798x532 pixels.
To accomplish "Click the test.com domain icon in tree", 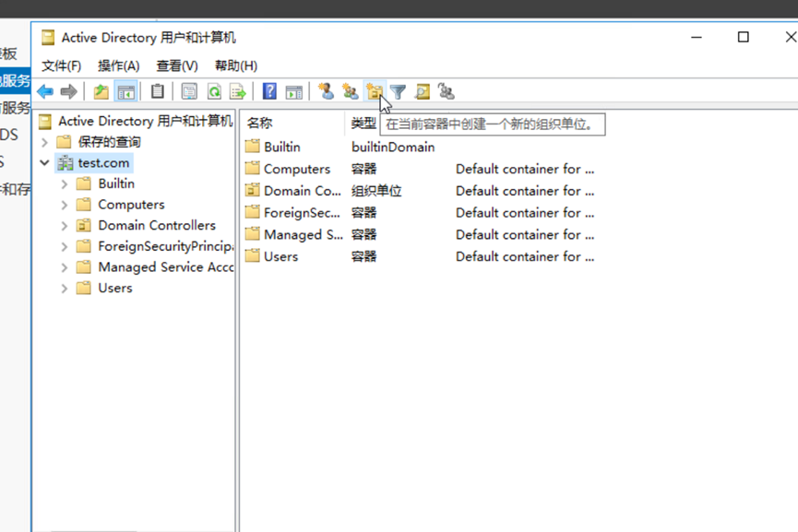I will click(x=66, y=163).
